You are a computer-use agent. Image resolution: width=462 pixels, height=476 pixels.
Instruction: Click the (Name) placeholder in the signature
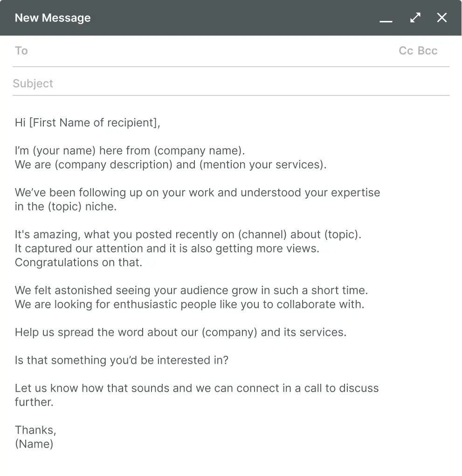point(34,444)
